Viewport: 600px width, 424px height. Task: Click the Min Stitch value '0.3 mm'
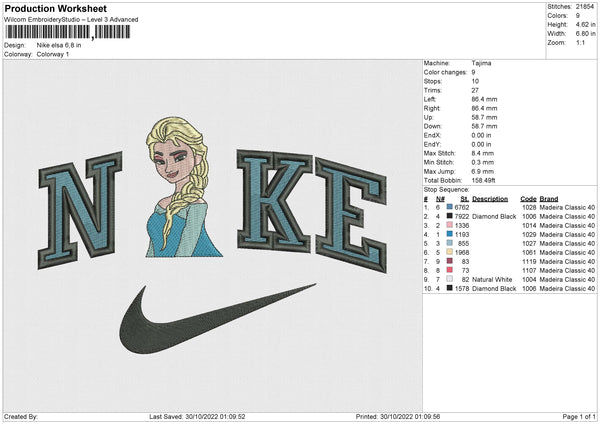[483, 162]
